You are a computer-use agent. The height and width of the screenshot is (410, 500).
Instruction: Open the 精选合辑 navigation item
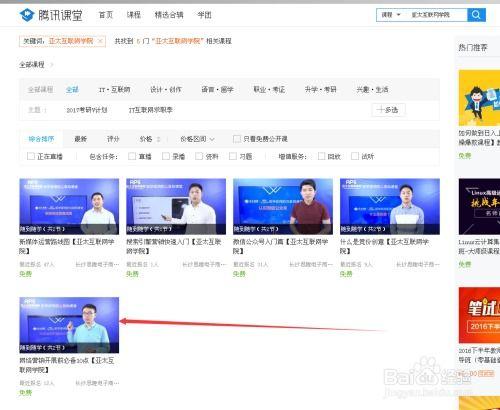(x=169, y=15)
